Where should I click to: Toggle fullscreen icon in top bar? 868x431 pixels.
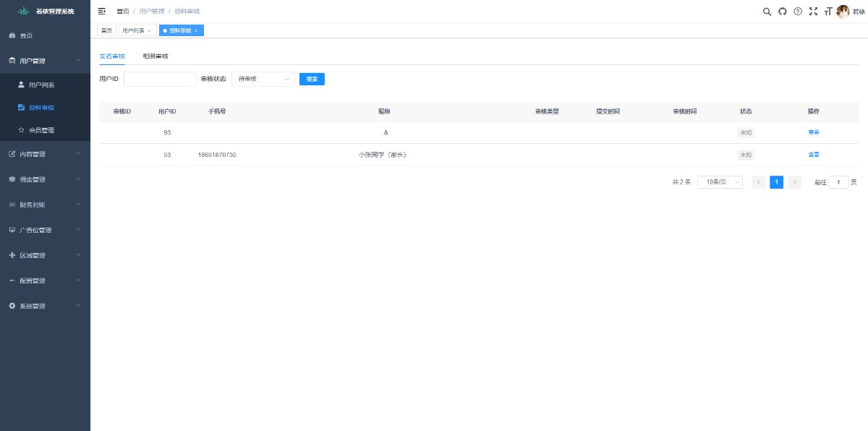[813, 11]
